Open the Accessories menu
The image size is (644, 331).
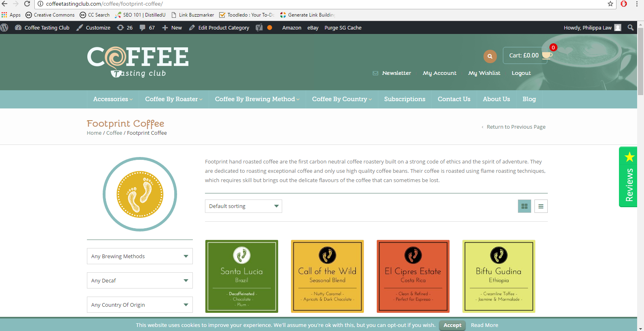tap(113, 99)
